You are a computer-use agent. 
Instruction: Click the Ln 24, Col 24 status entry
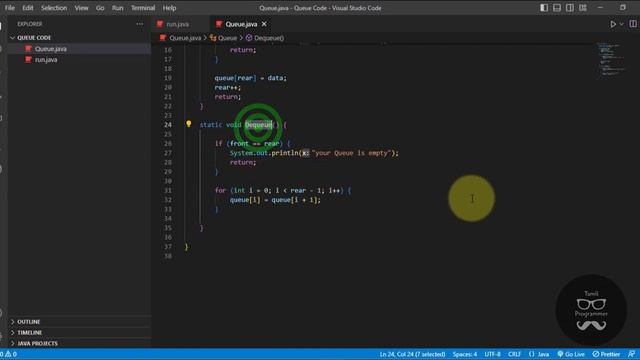(412, 354)
